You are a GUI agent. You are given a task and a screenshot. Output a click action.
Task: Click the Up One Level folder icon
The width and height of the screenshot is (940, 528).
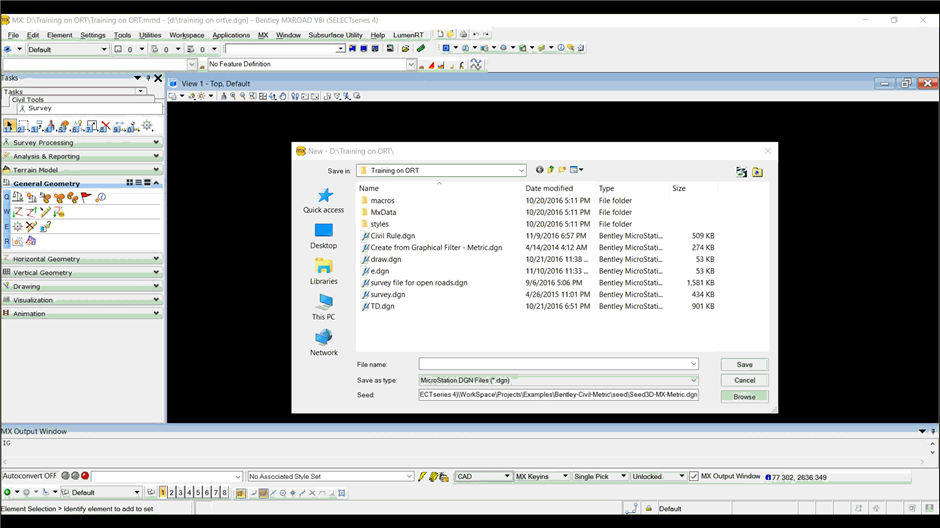click(551, 170)
